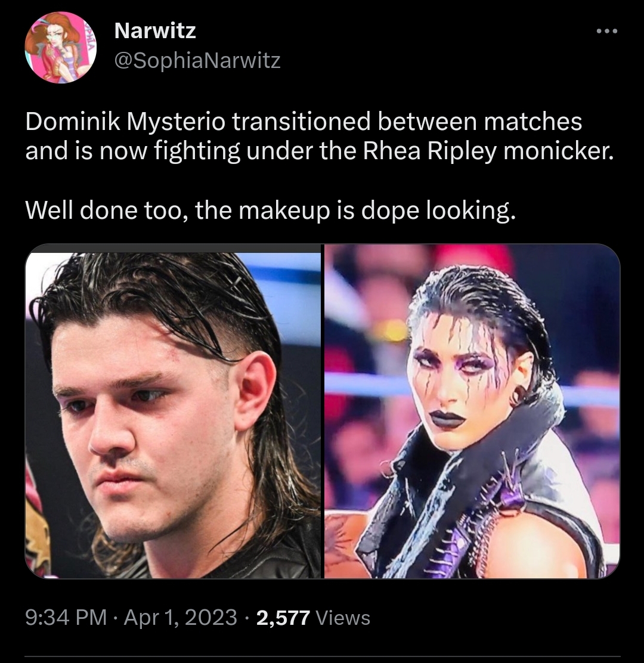This screenshot has width=644, height=663.
Task: Visit the @SophiaNarwitz handle link
Action: coord(197,60)
